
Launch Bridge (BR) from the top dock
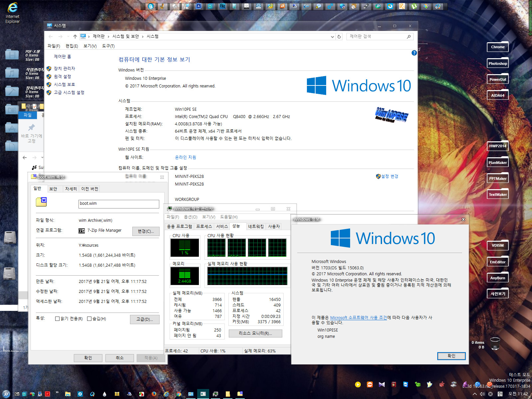[x=222, y=6]
